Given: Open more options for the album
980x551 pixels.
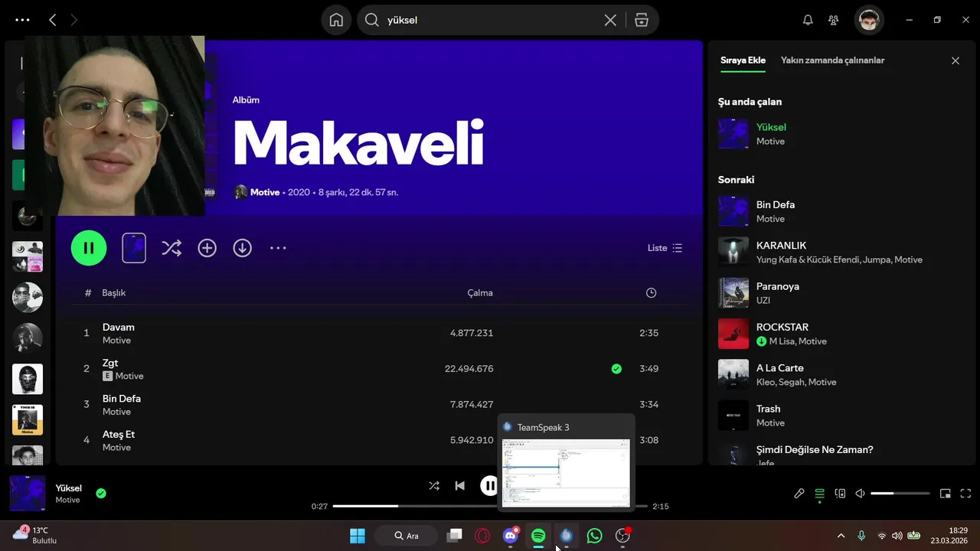Looking at the screenshot, I should (x=278, y=248).
